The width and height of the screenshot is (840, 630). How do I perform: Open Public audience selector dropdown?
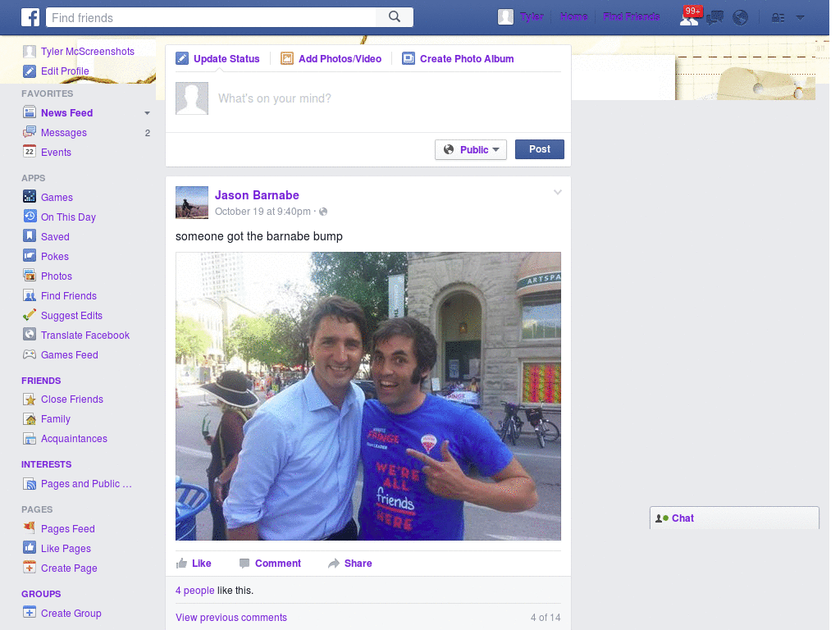click(471, 149)
